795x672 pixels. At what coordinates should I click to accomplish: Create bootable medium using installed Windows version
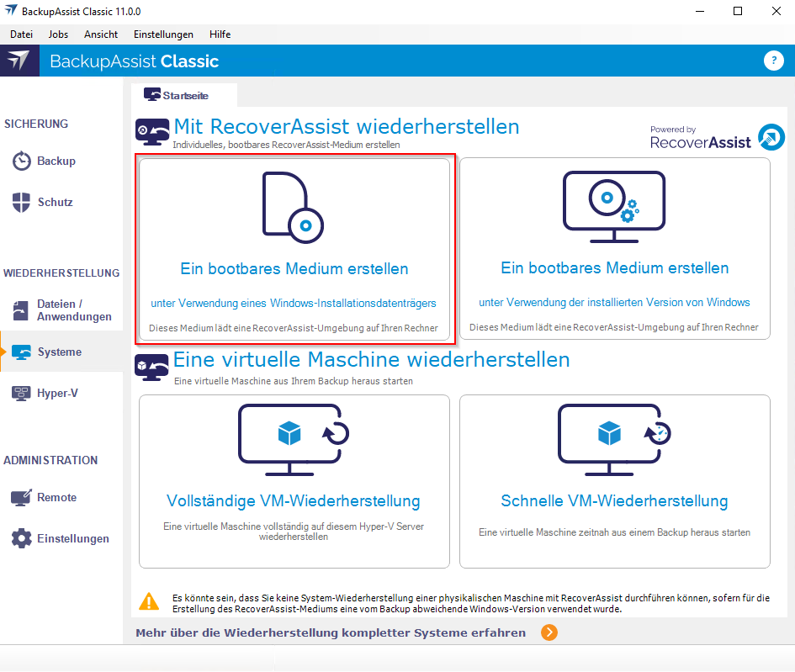614,250
